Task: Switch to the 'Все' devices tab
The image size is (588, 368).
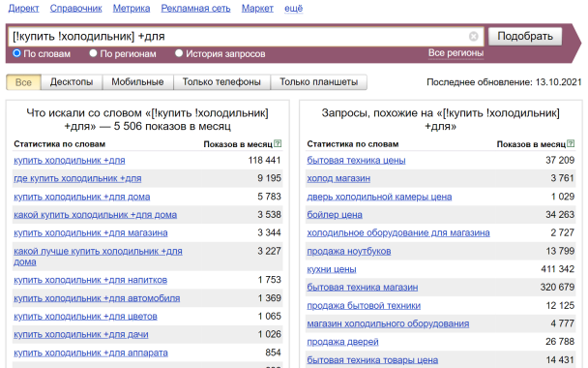Action: coord(23,82)
